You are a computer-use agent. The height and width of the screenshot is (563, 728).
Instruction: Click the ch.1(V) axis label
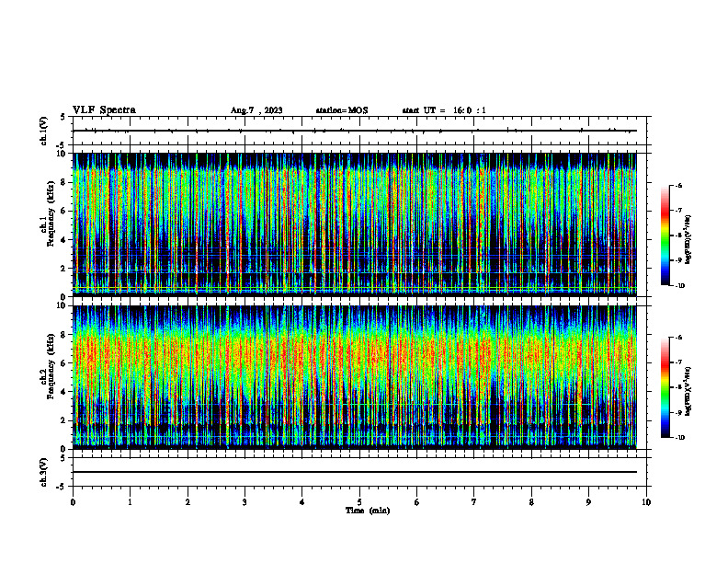click(44, 131)
